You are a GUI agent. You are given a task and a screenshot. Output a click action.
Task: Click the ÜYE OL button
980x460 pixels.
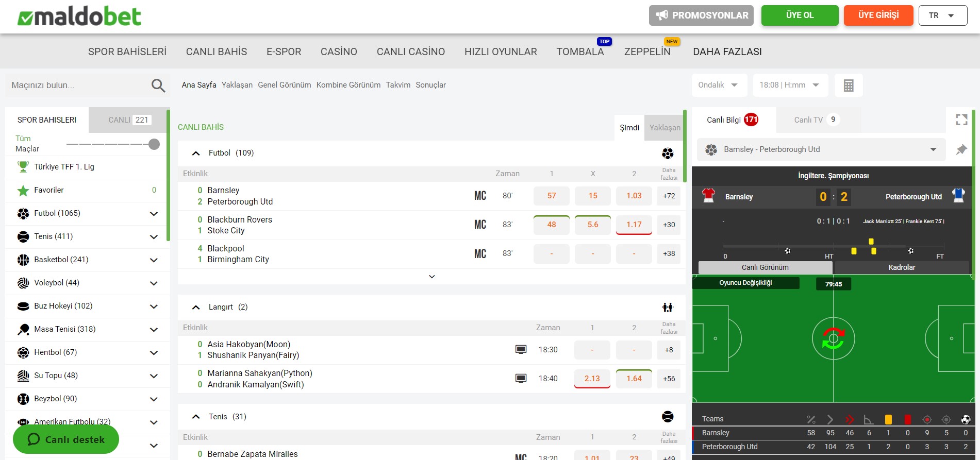pos(799,15)
